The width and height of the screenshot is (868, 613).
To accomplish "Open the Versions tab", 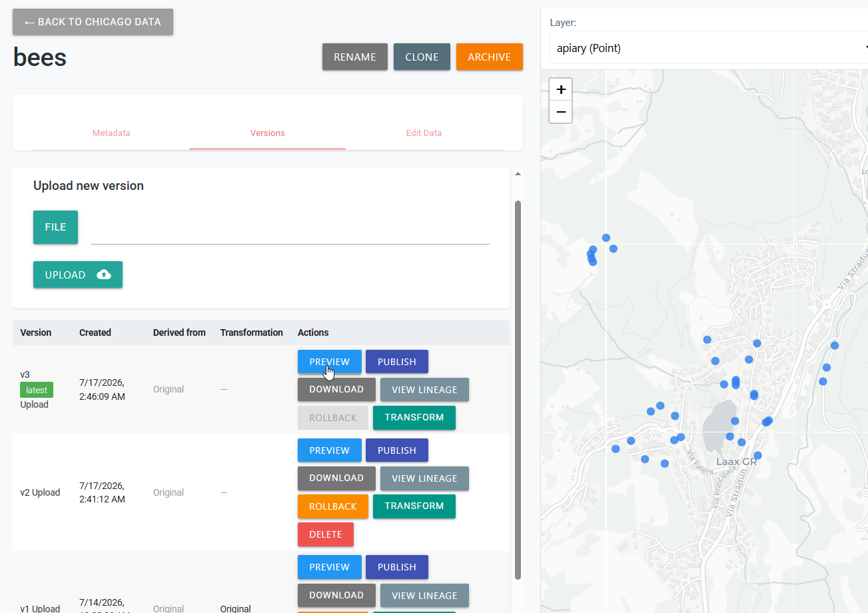I will (268, 133).
